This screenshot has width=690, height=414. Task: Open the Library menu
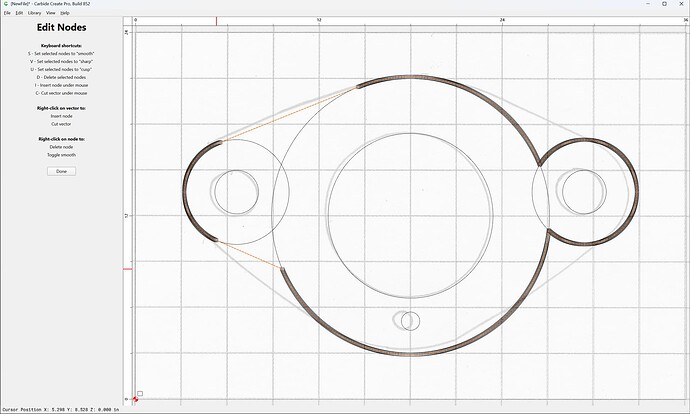pyautogui.click(x=34, y=13)
